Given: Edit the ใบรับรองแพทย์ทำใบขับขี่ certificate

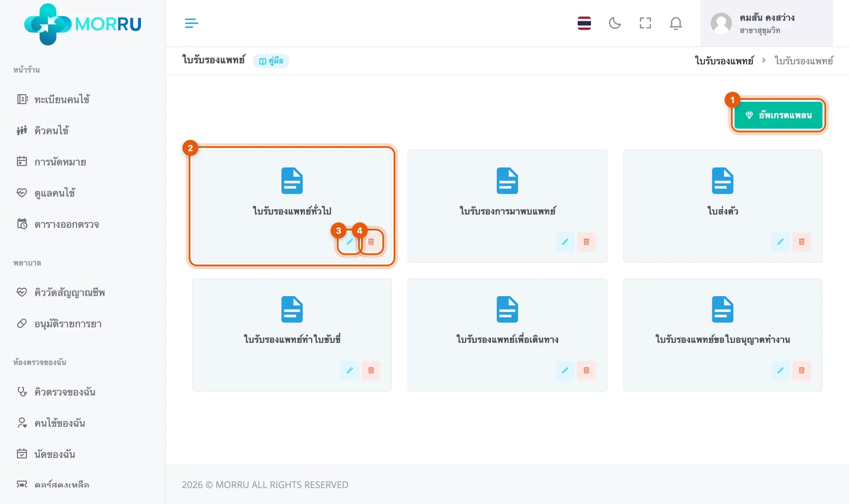Looking at the screenshot, I should click(x=349, y=370).
